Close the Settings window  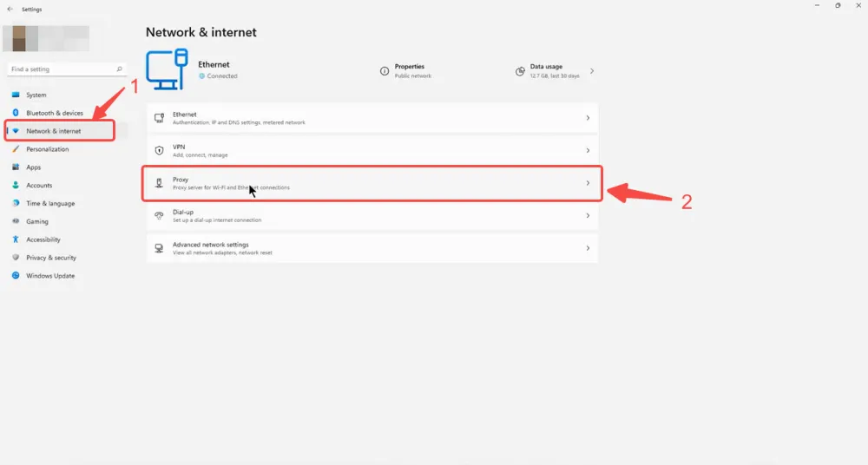858,5
